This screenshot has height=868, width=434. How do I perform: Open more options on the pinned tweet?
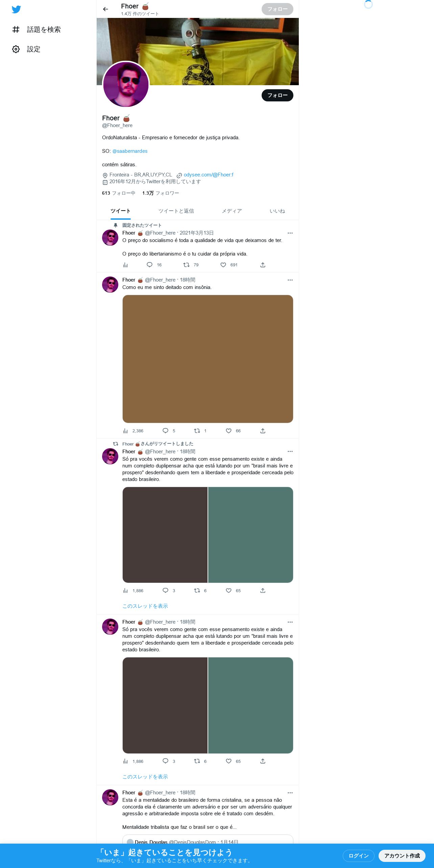pos(290,233)
